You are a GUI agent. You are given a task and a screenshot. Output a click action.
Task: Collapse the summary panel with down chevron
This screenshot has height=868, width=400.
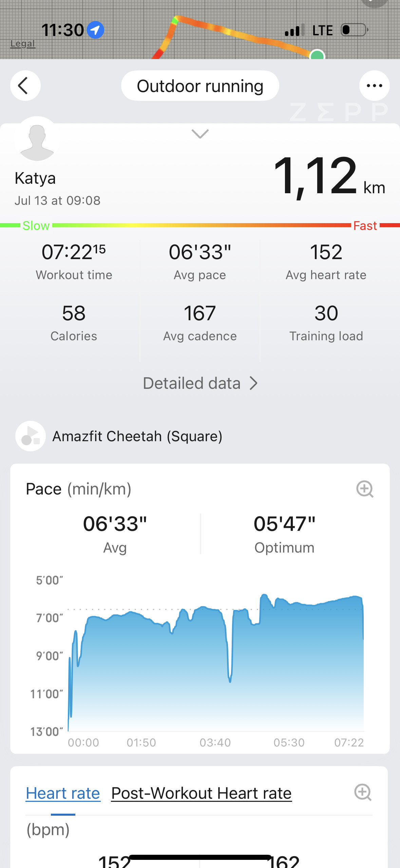point(200,134)
